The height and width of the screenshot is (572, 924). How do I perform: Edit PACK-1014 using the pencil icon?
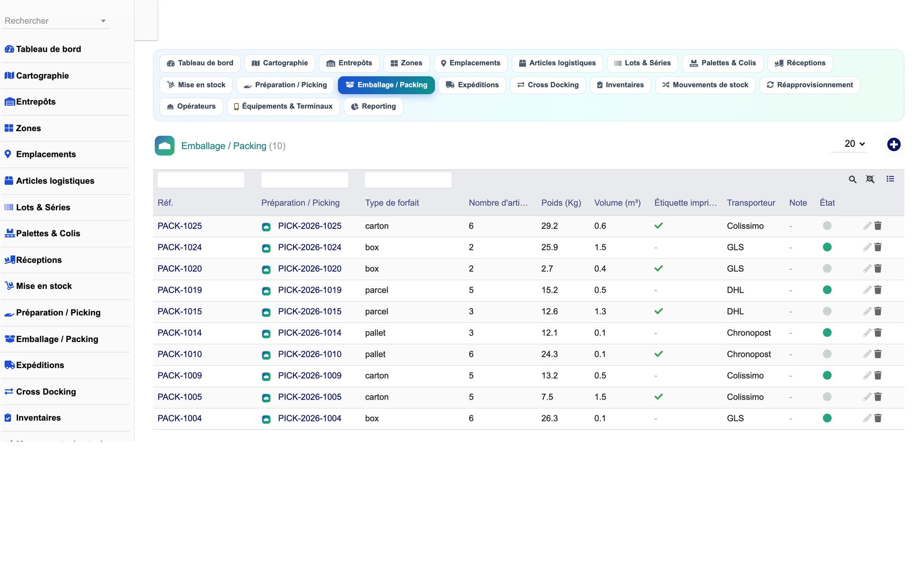pos(867,333)
